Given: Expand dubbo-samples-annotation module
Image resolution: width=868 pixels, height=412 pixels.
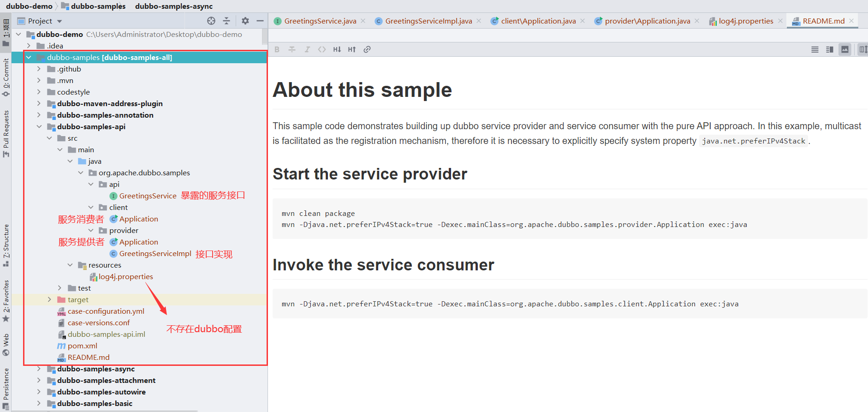Looking at the screenshot, I should 39,115.
